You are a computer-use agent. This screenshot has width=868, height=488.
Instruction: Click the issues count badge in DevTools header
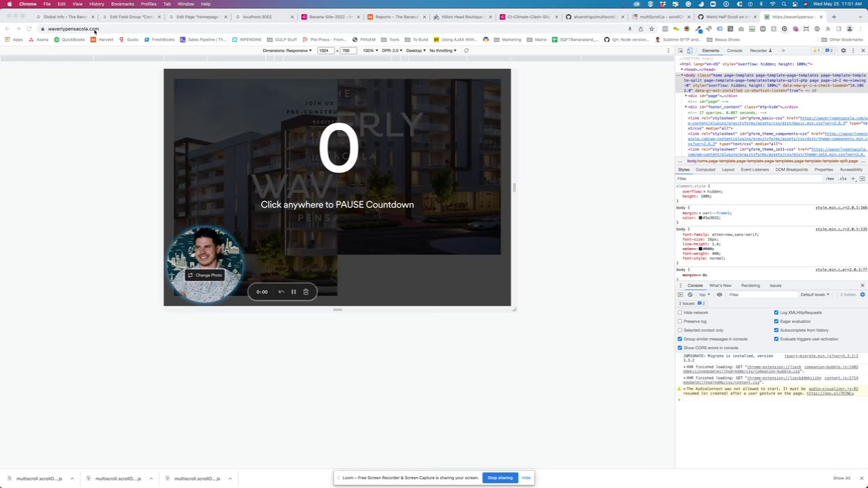pyautogui.click(x=829, y=51)
